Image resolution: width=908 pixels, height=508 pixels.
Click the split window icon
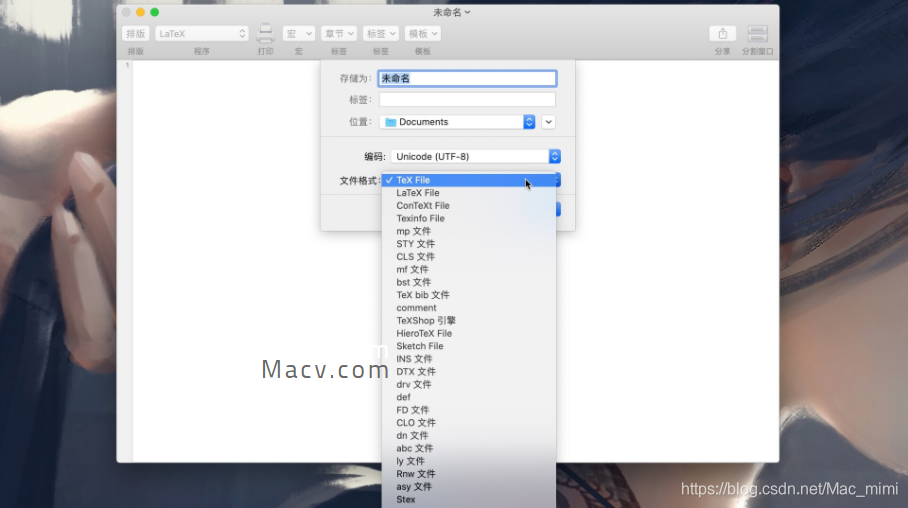(x=757, y=34)
